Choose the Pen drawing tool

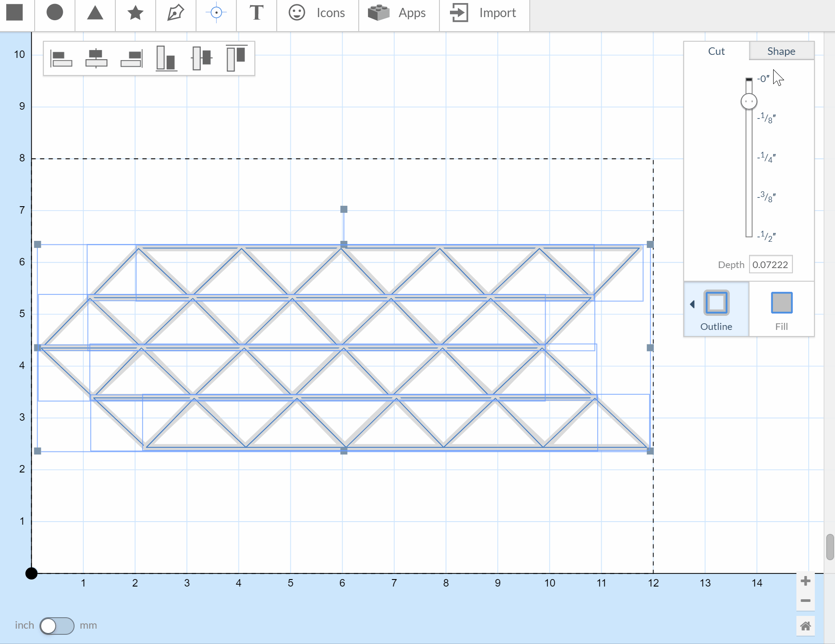click(x=175, y=13)
